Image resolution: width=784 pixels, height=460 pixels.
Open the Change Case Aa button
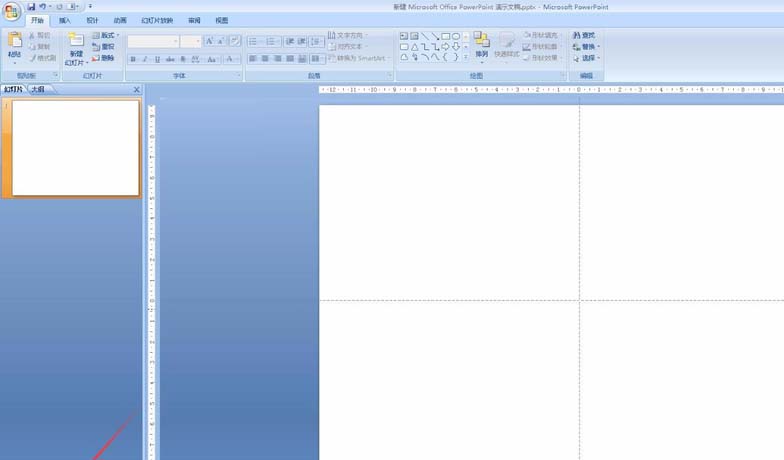(x=212, y=59)
